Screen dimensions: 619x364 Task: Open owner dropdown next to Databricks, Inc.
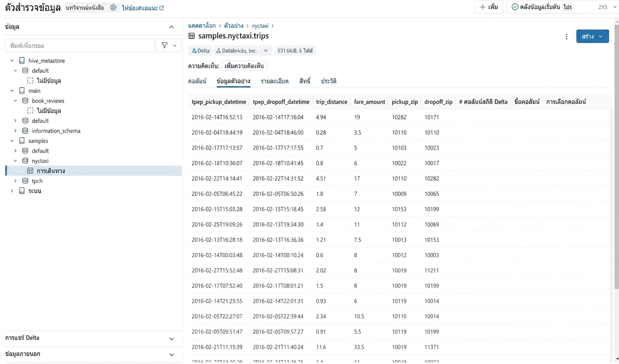[x=266, y=51]
